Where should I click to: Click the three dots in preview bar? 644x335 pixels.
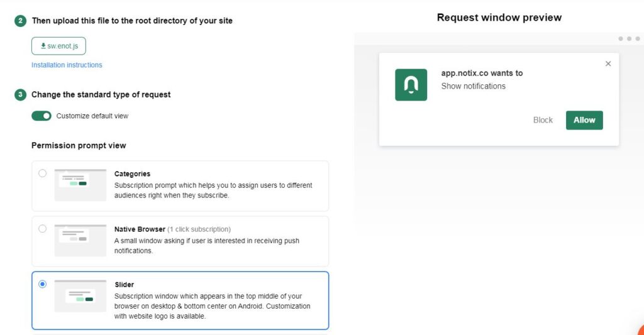tap(628, 39)
